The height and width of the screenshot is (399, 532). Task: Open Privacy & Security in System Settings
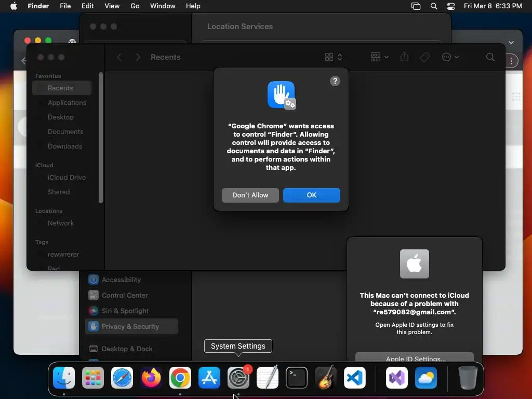131,326
